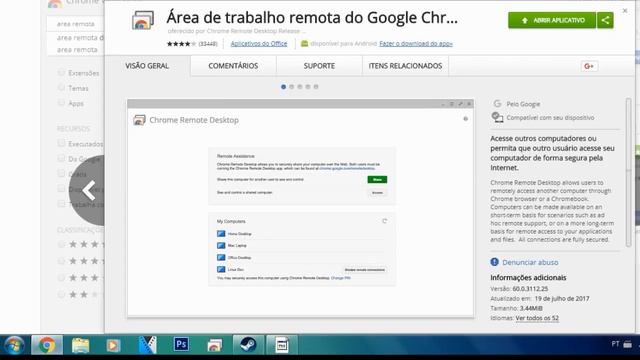Click the screenshot's refresh icon near My Computers

coord(384,221)
